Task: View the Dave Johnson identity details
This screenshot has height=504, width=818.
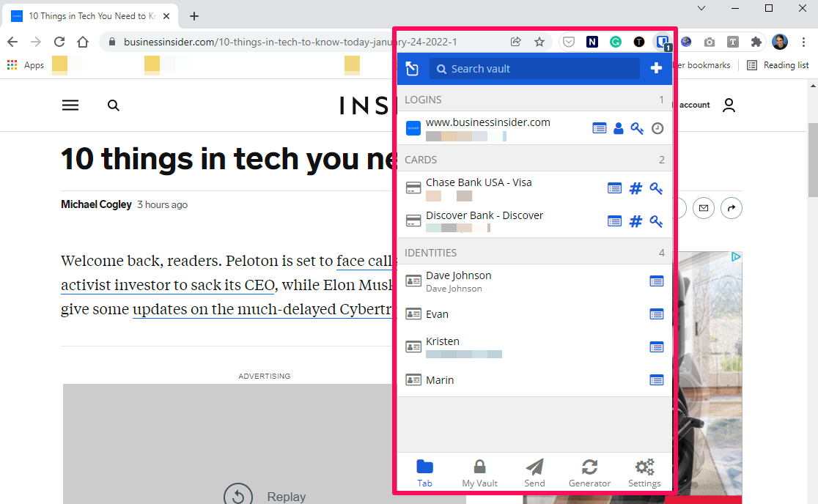Action: pyautogui.click(x=656, y=281)
